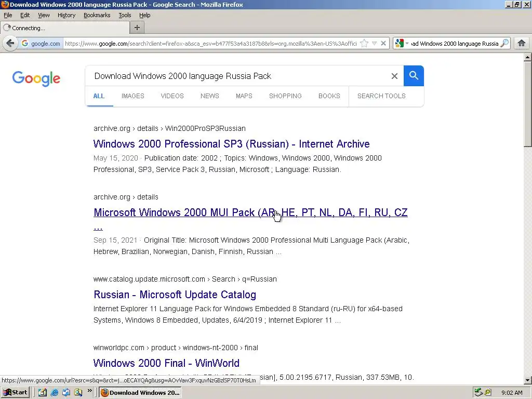Stop loading the page with X icon
The height and width of the screenshot is (399, 532).
[383, 44]
